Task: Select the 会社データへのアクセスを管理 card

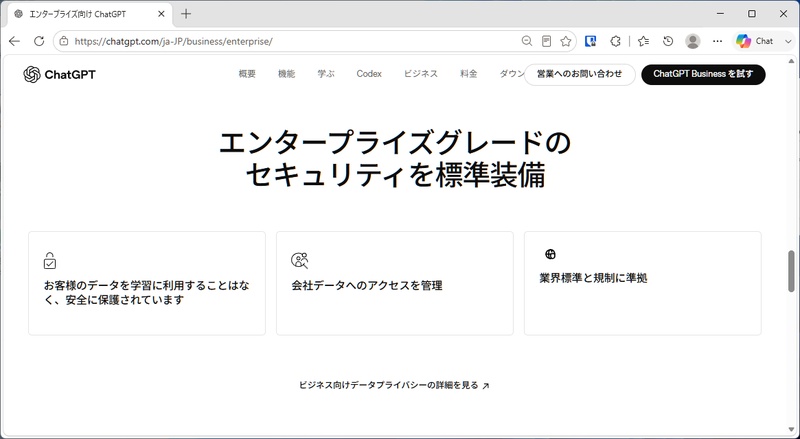Action: 395,283
